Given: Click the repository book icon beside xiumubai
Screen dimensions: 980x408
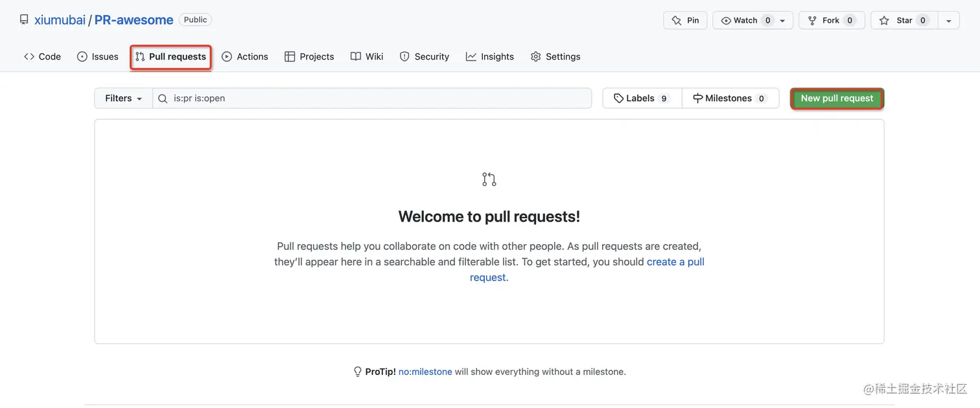Looking at the screenshot, I should (x=24, y=20).
